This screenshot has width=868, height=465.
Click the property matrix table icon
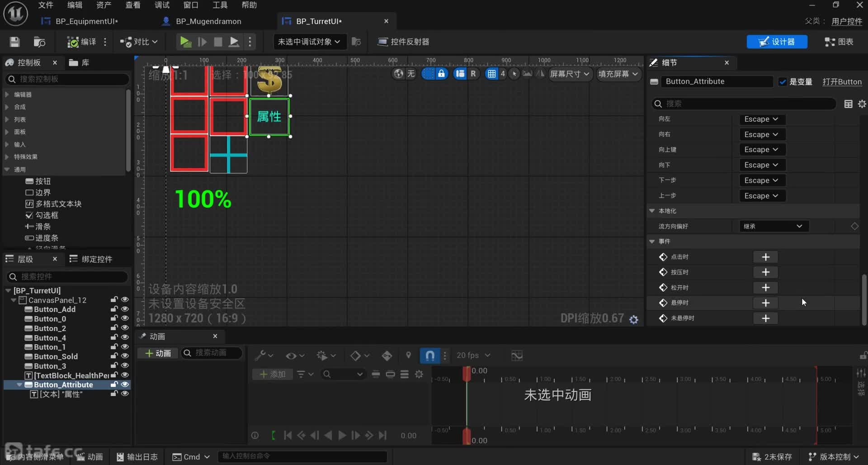click(848, 104)
